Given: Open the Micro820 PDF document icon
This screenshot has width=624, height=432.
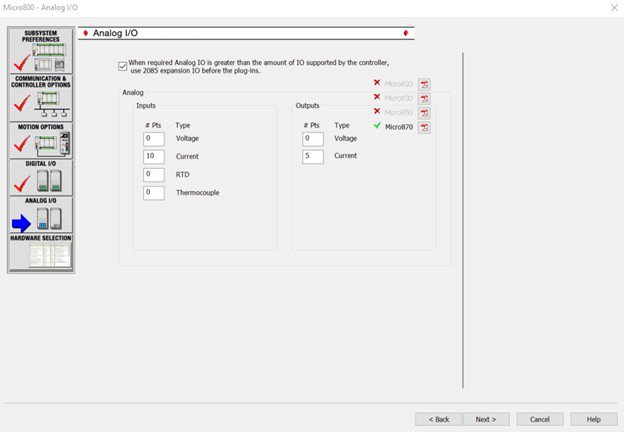Looking at the screenshot, I should point(424,84).
